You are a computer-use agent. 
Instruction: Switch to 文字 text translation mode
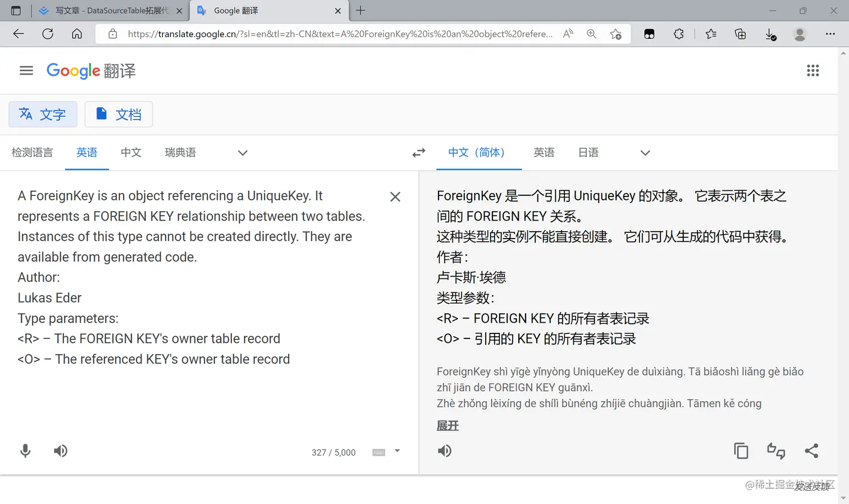(43, 114)
